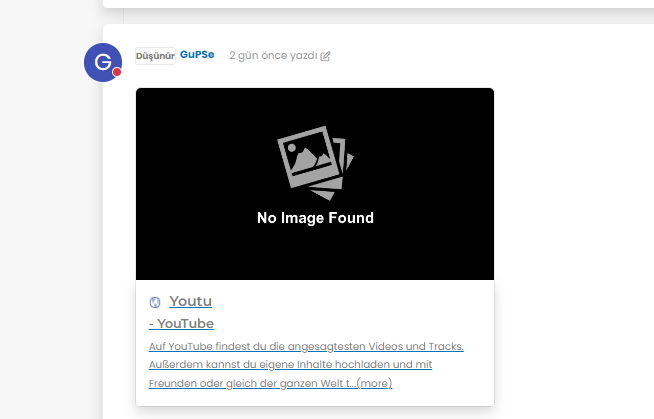Screen dimensions: 654x419
Task: Follow the "- YouTube" subtitle link
Action: (x=181, y=323)
